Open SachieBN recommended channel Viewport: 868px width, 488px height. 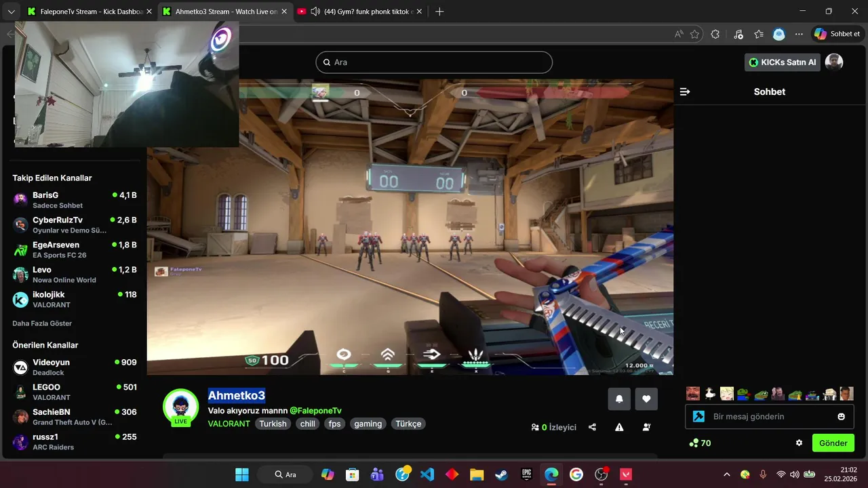click(75, 417)
